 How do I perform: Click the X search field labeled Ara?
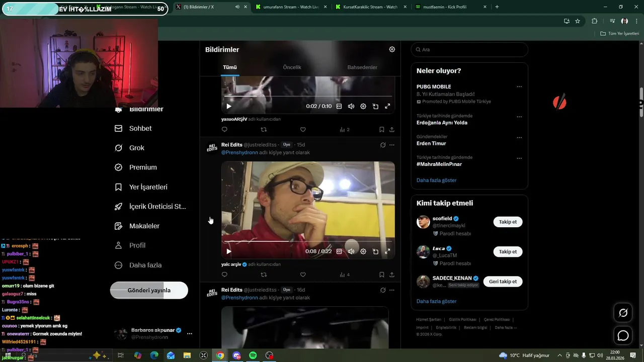pos(469,49)
